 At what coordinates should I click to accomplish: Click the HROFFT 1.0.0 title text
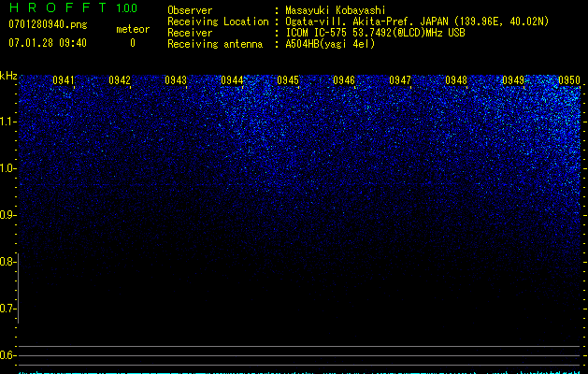coord(73,7)
